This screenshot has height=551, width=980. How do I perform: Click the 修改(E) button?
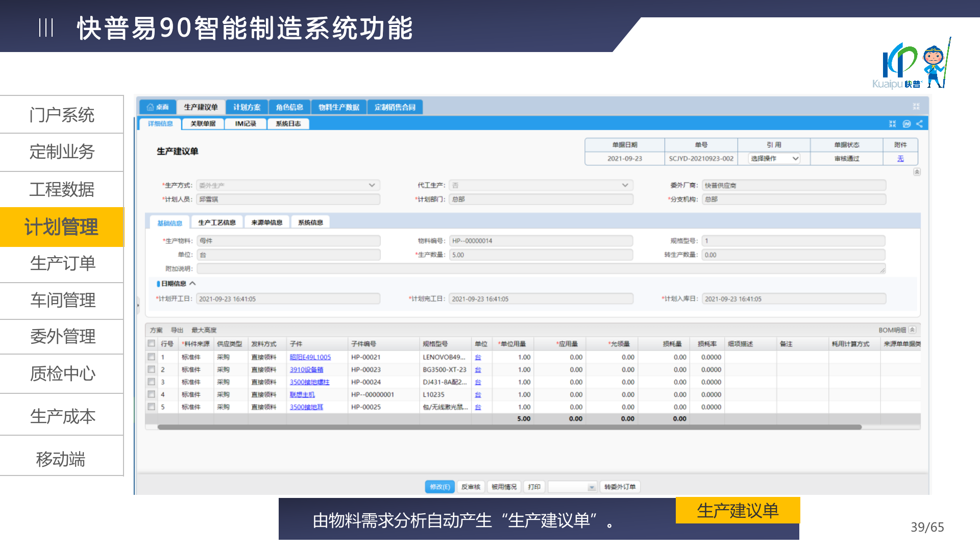(439, 487)
